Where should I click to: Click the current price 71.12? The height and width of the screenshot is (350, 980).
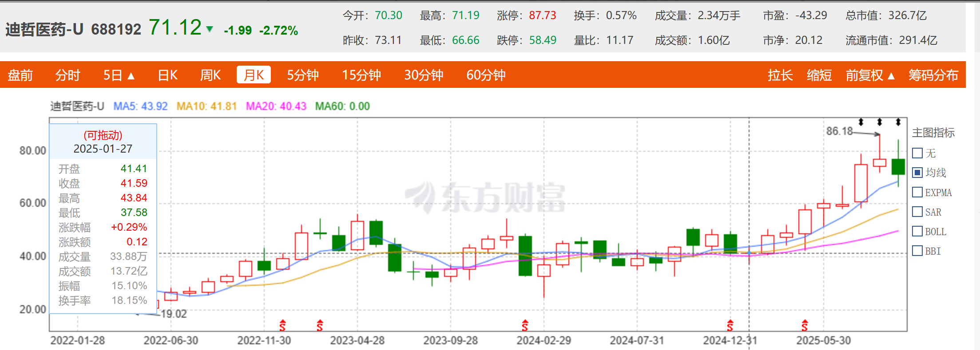click(175, 28)
